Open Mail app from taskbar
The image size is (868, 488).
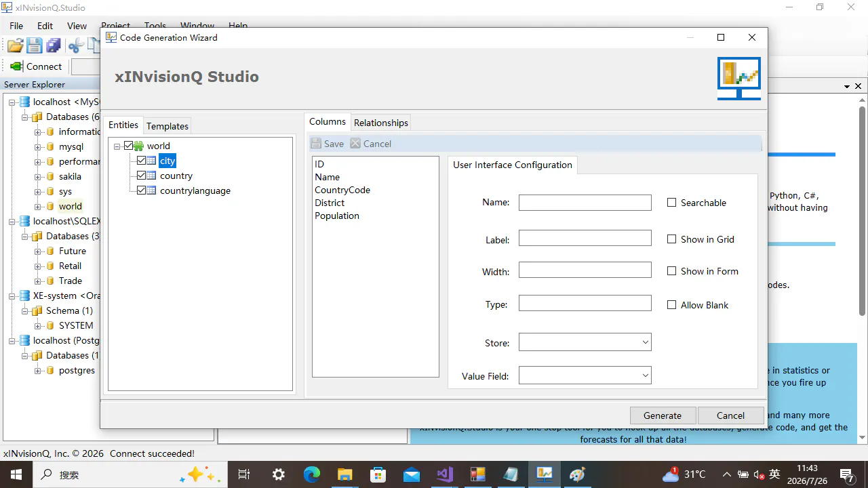pyautogui.click(x=411, y=474)
